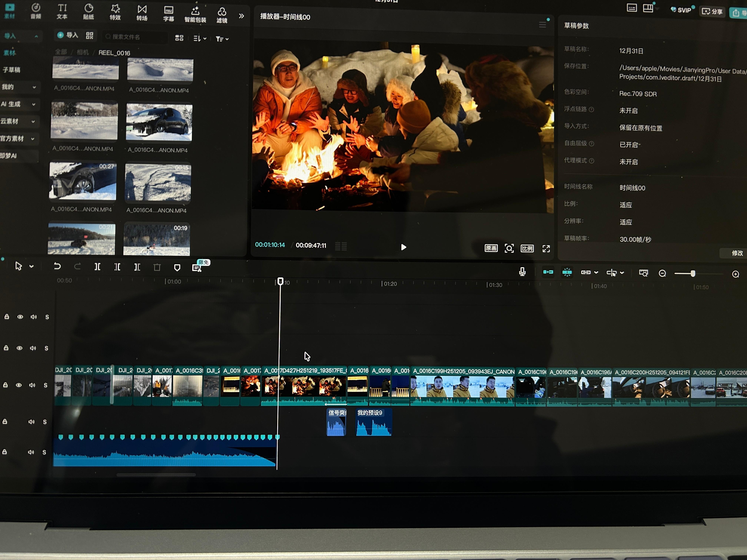Click the fullscreen icon in player
The image size is (747, 560).
546,249
